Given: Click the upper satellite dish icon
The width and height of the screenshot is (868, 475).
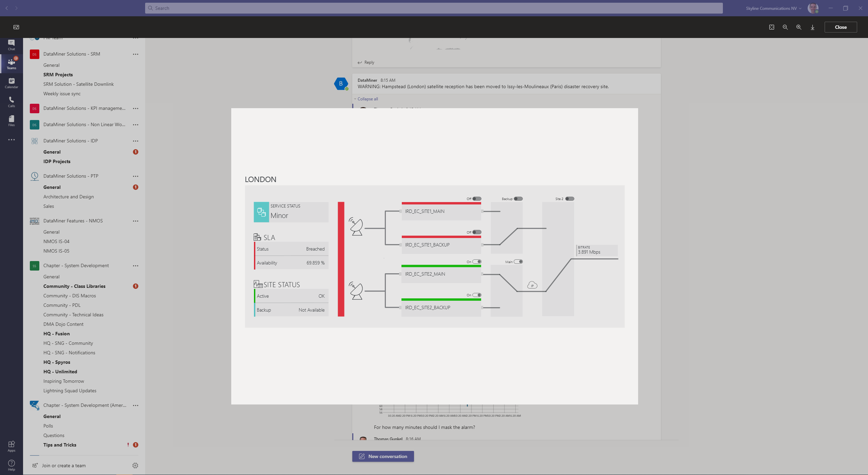Looking at the screenshot, I should [x=356, y=226].
